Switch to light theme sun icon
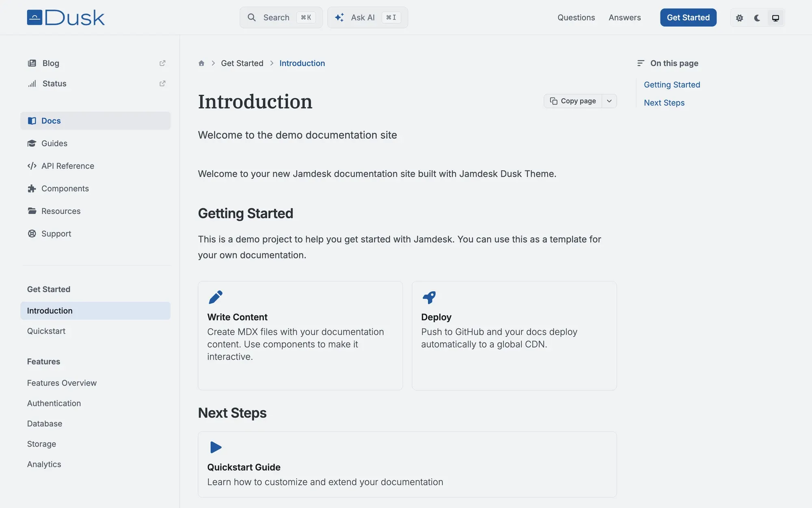This screenshot has height=508, width=812. 739,18
